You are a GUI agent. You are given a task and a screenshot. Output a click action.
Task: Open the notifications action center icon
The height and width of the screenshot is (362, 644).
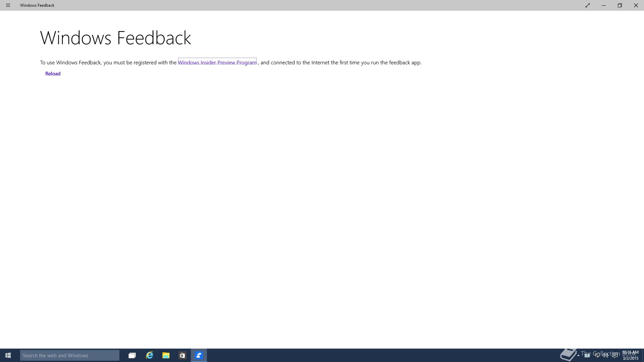615,355
